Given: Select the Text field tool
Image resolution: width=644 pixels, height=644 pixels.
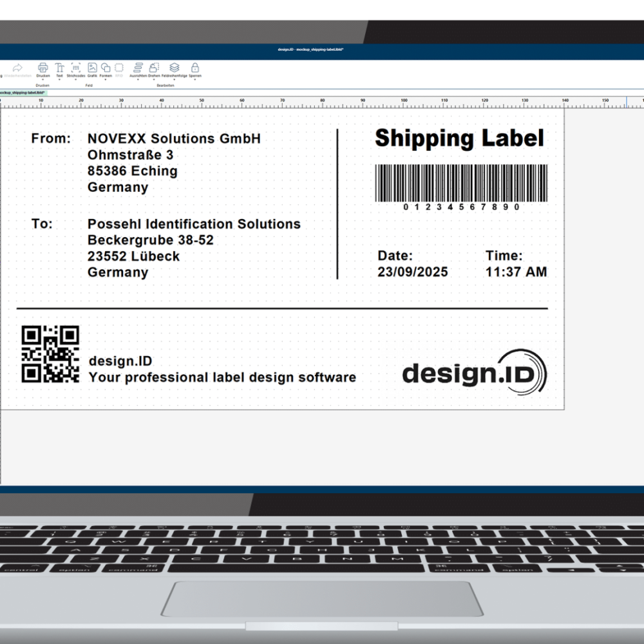Looking at the screenshot, I should [59, 68].
